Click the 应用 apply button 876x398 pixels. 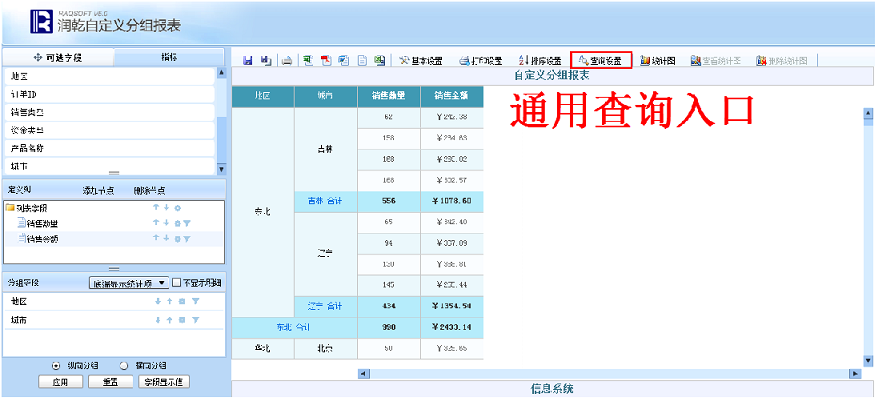click(x=60, y=382)
